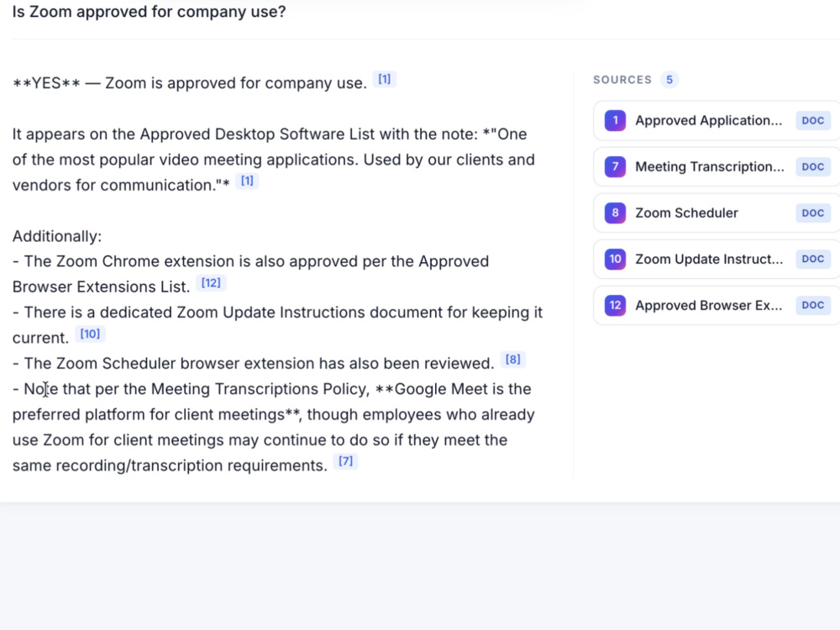This screenshot has height=630, width=840.
Task: Click the DOC tag on Zoom Update Instruct... card
Action: tap(812, 260)
